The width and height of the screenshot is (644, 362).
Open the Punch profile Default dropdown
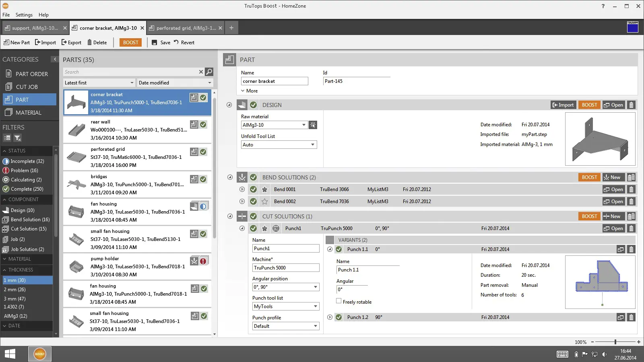click(x=315, y=326)
